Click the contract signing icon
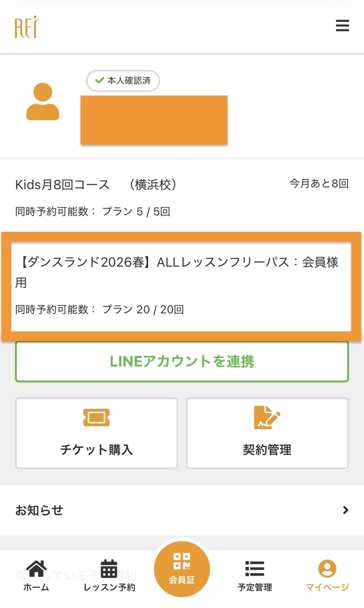364x608 pixels. pos(267,417)
